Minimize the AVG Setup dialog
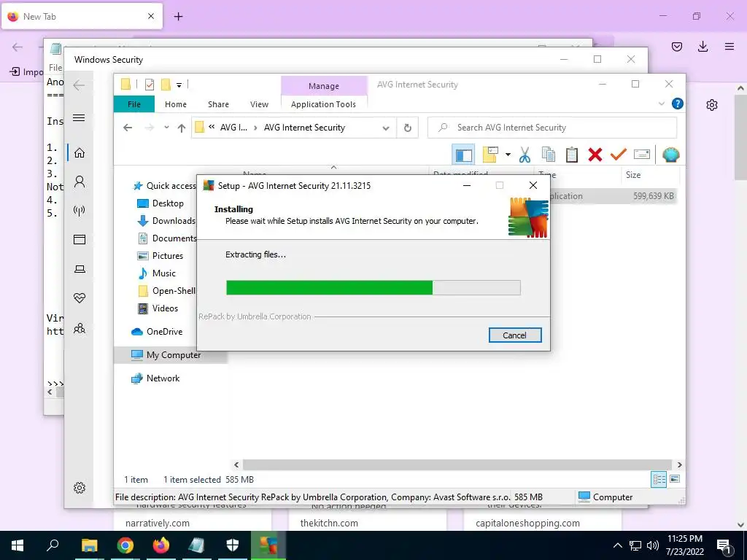 (x=467, y=186)
